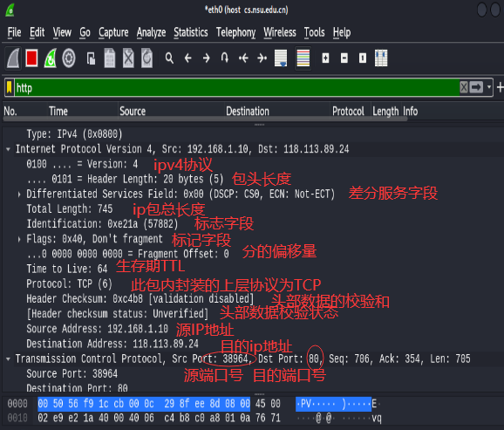Sort packets by the No. column
The image size is (504, 430).
25,112
